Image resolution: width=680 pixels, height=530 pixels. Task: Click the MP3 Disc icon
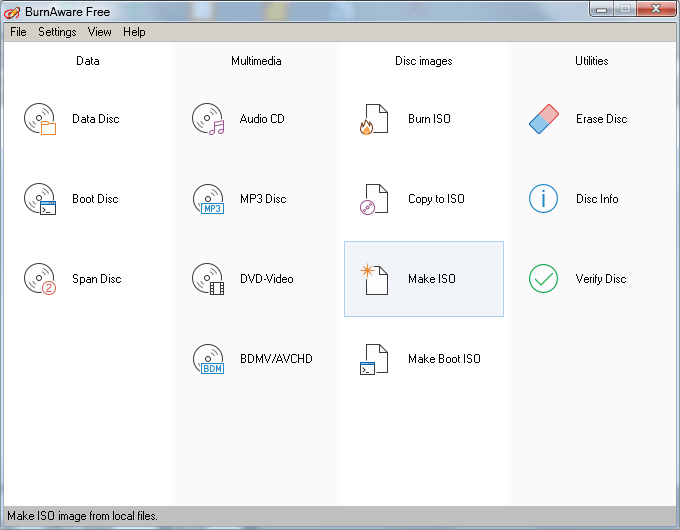coord(208,199)
